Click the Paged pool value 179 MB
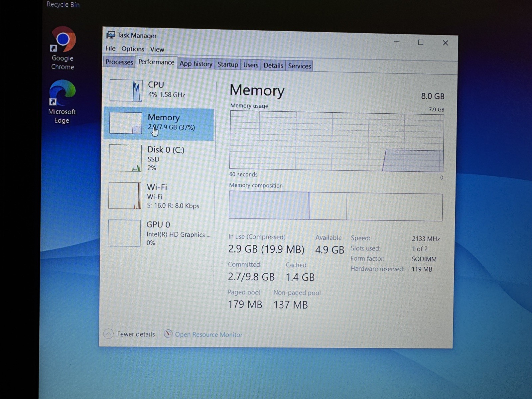The image size is (532, 399). (x=245, y=304)
